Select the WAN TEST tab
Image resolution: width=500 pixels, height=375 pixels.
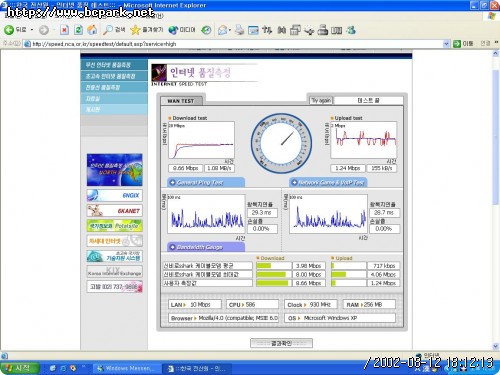tap(181, 101)
